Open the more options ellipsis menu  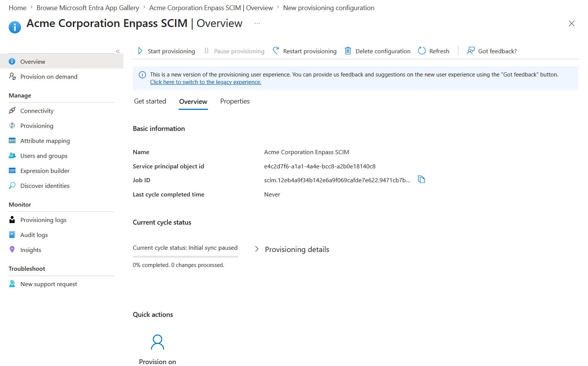(x=257, y=23)
